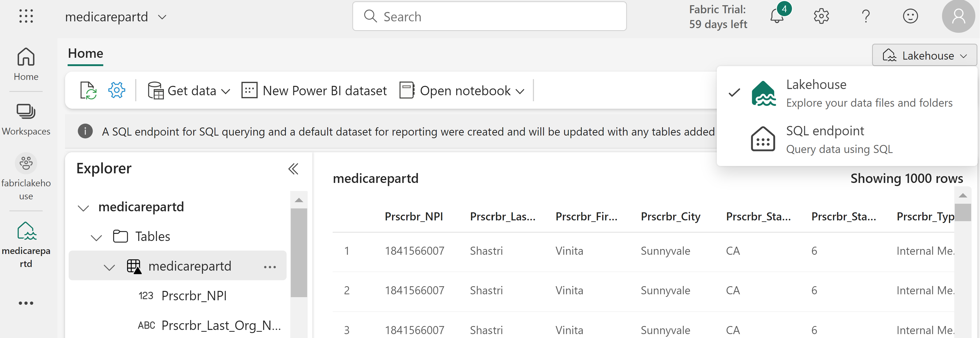Open the app launcher grid
The image size is (980, 338).
(26, 16)
